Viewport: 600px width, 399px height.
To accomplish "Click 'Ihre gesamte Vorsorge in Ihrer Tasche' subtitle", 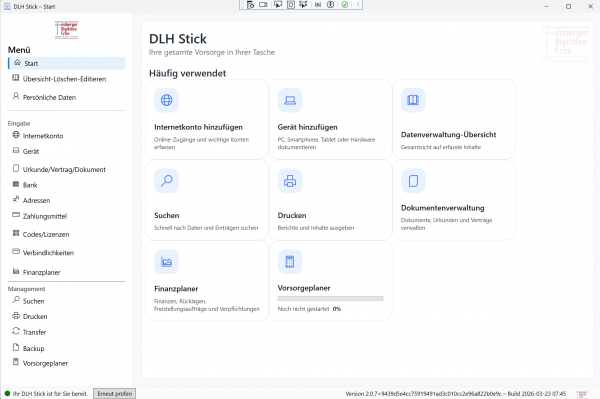I will [x=212, y=52].
